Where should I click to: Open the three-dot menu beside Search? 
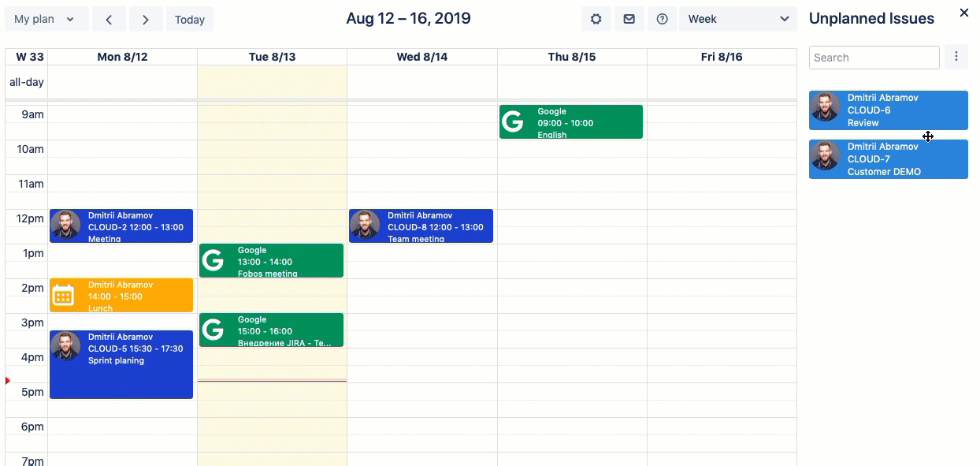point(956,57)
